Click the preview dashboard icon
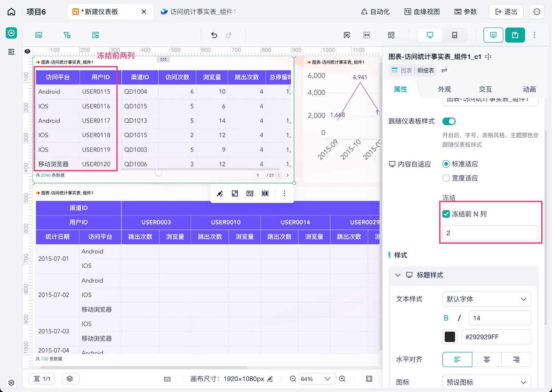This screenshot has width=552, height=392. click(x=493, y=35)
